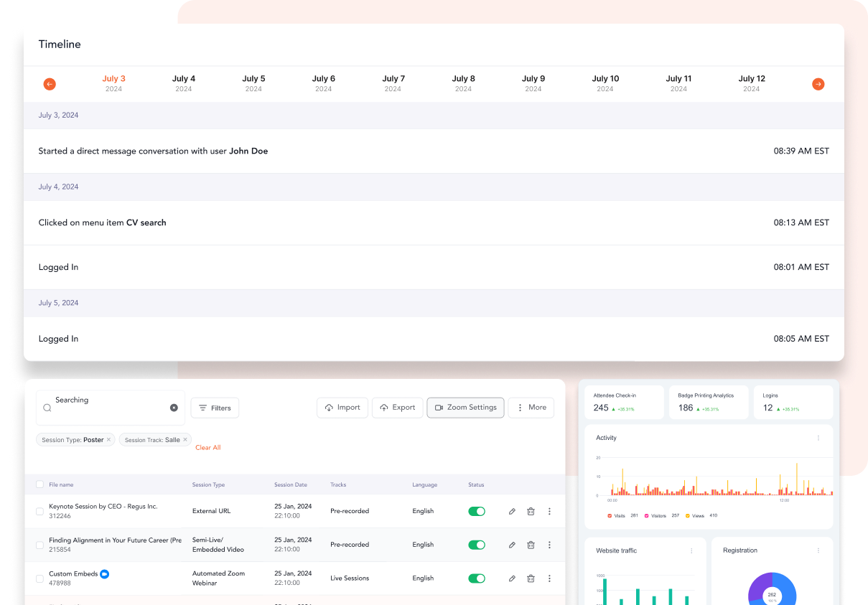Toggle status off for Keynote Session row
The height and width of the screenshot is (605, 868).
[477, 512]
